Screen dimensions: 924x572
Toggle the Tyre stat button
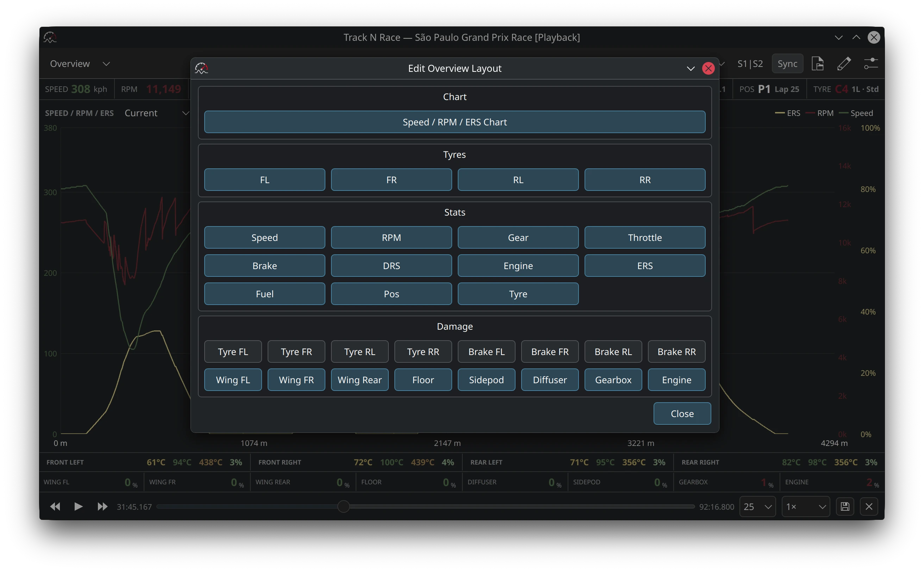518,293
